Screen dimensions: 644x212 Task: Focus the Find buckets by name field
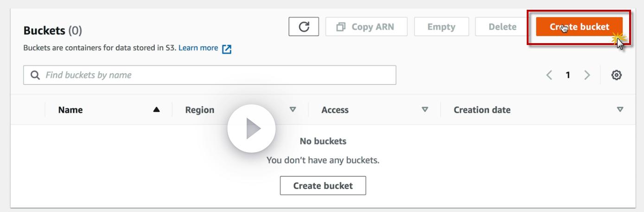point(210,75)
